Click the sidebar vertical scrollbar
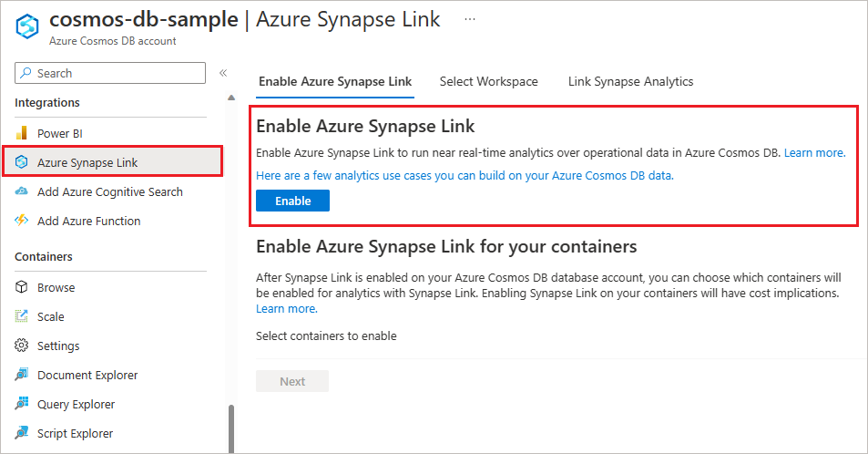868x454 pixels. click(230, 427)
